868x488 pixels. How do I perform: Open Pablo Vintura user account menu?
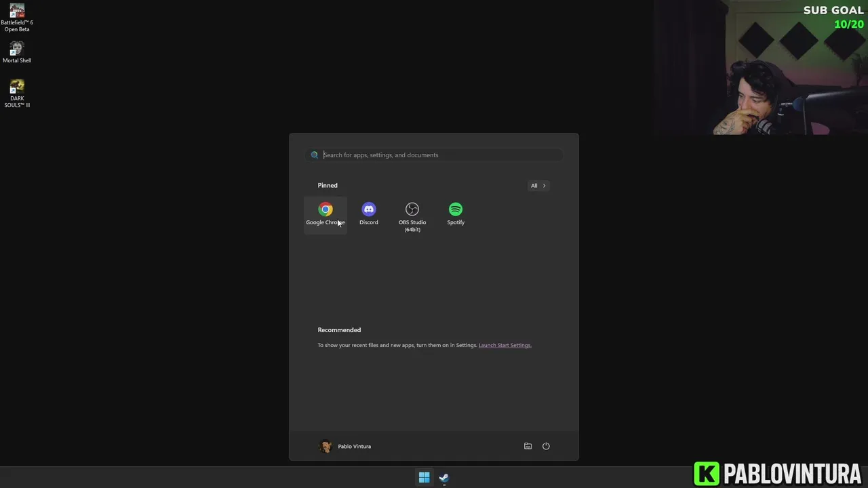point(345,446)
